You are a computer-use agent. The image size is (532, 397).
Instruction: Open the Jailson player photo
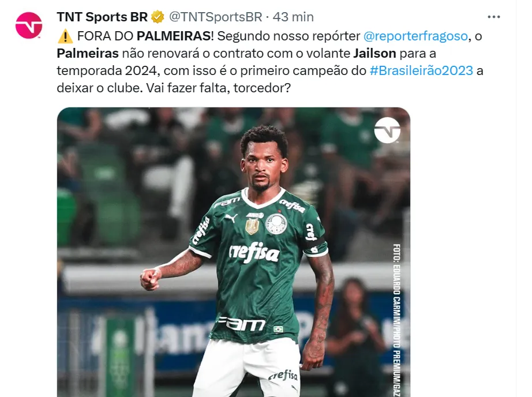click(234, 252)
